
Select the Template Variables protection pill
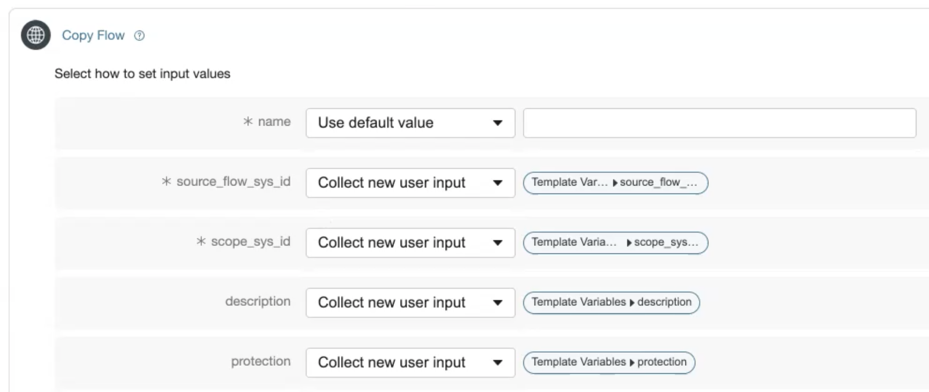[609, 362]
